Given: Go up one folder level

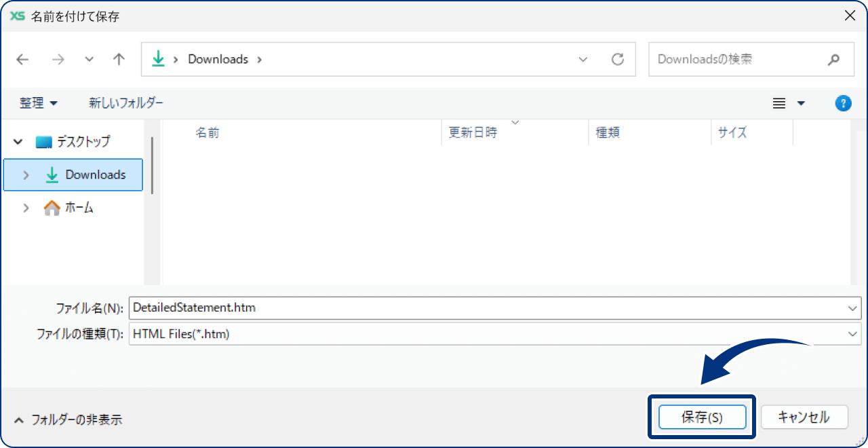Looking at the screenshot, I should pos(119,60).
